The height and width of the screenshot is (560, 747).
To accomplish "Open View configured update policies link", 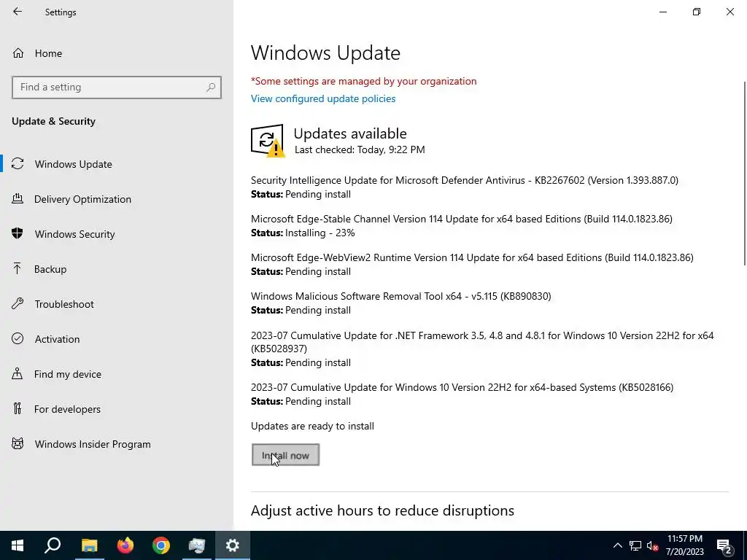I will point(323,98).
